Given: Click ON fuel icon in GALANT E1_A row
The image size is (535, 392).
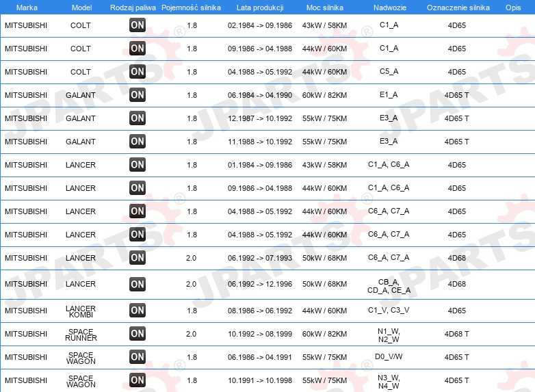Looking at the screenshot, I should tap(138, 94).
